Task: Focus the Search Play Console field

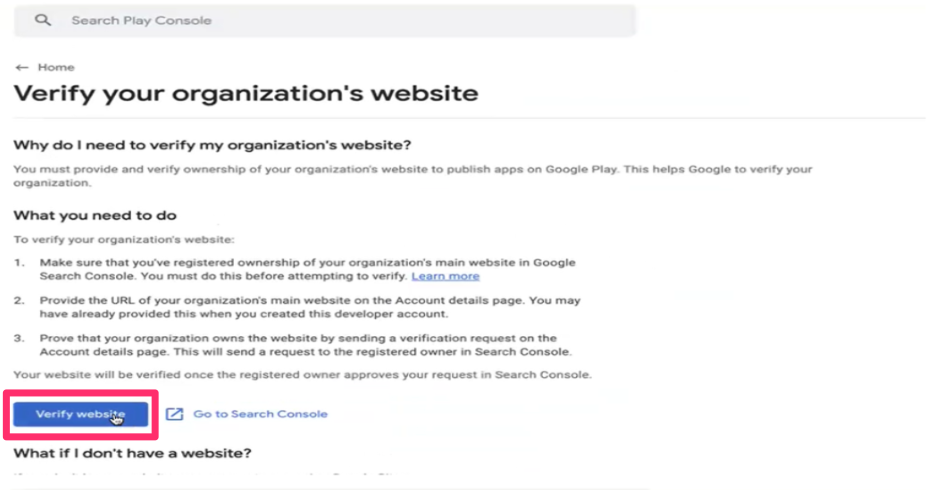Action: click(300, 20)
